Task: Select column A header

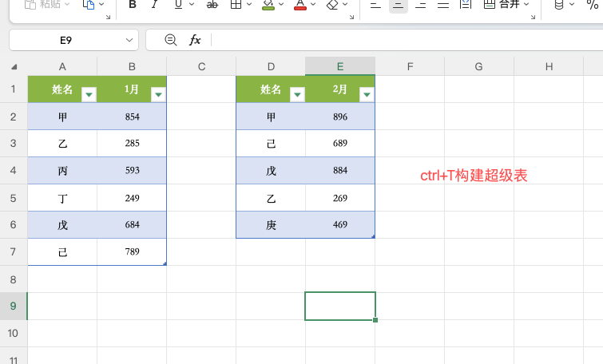Action: [x=62, y=66]
